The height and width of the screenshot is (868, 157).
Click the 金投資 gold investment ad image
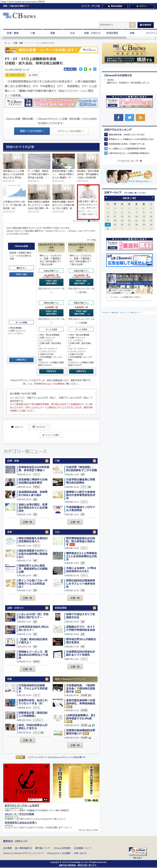coord(76,783)
